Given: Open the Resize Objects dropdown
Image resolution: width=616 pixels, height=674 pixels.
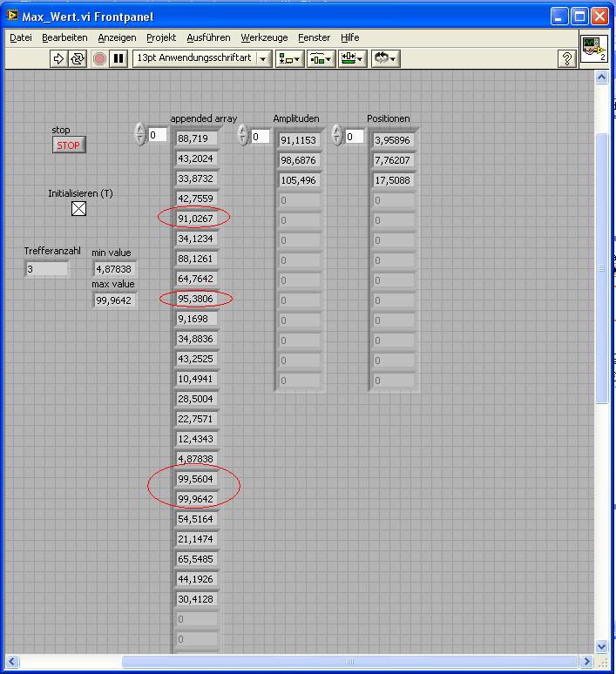Looking at the screenshot, I should [352, 58].
